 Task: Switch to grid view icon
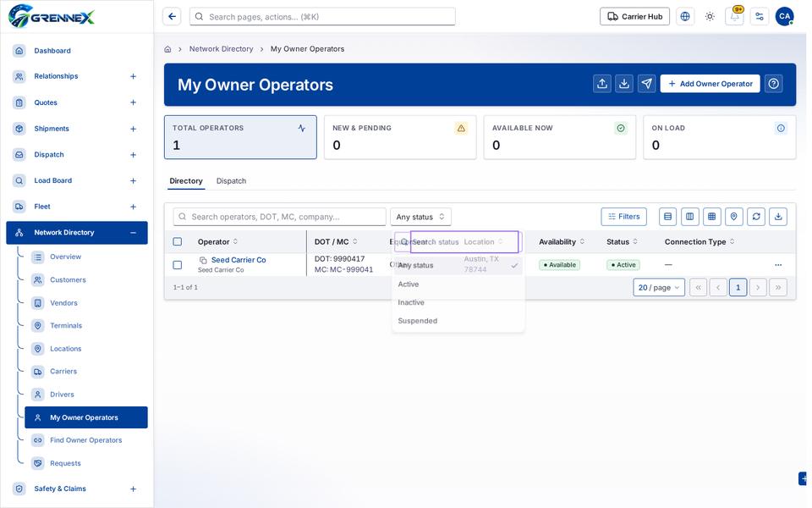click(x=711, y=217)
